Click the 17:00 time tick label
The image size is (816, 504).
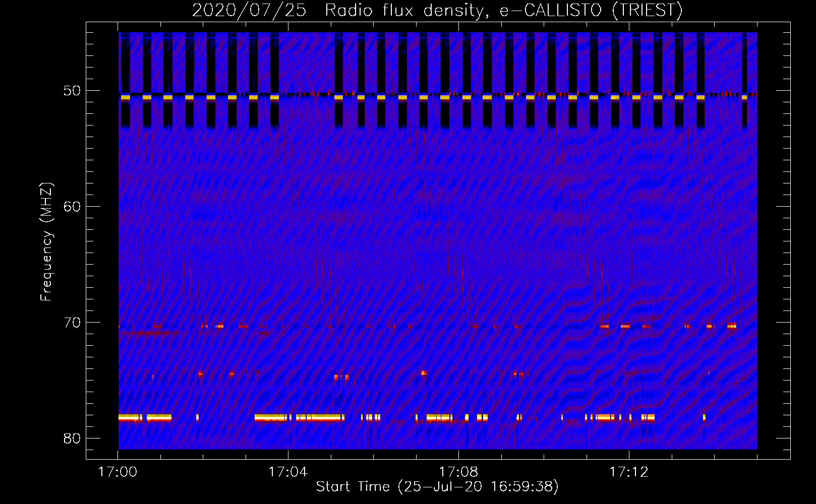click(x=118, y=472)
